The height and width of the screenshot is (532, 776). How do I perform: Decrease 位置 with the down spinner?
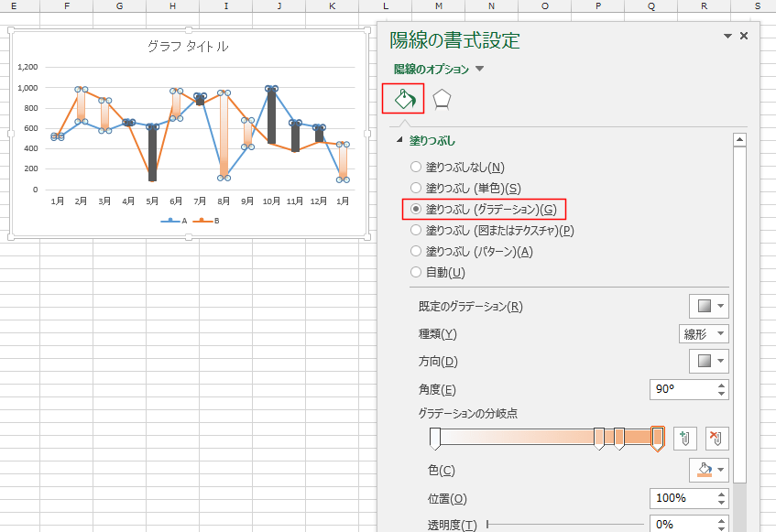coord(722,503)
